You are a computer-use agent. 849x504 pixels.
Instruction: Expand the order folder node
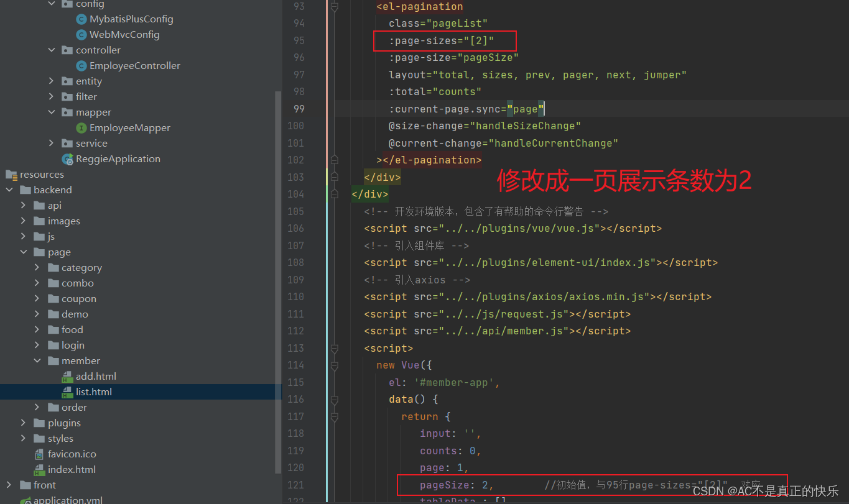coord(37,408)
